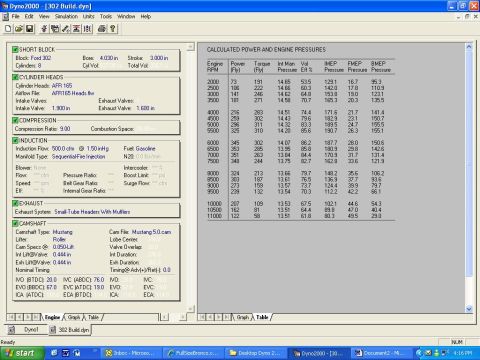This screenshot has height=360, width=480.
Task: Click the document icon beside File menu
Action: tap(5, 16)
